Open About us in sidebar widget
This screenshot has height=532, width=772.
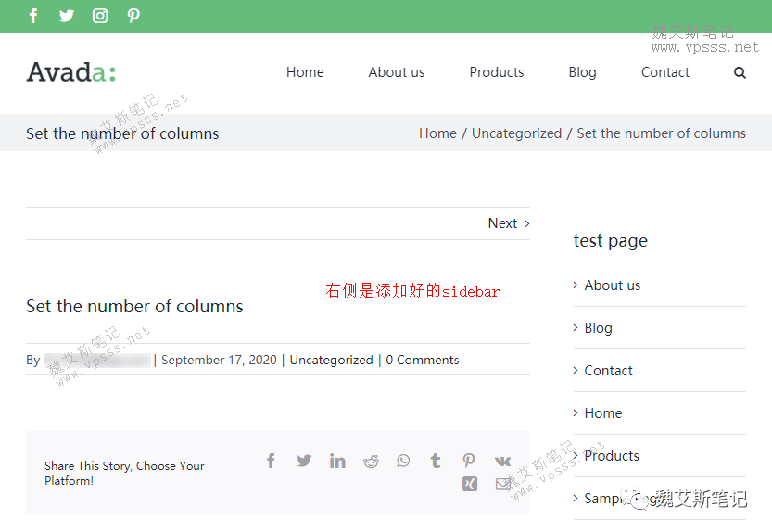[613, 285]
